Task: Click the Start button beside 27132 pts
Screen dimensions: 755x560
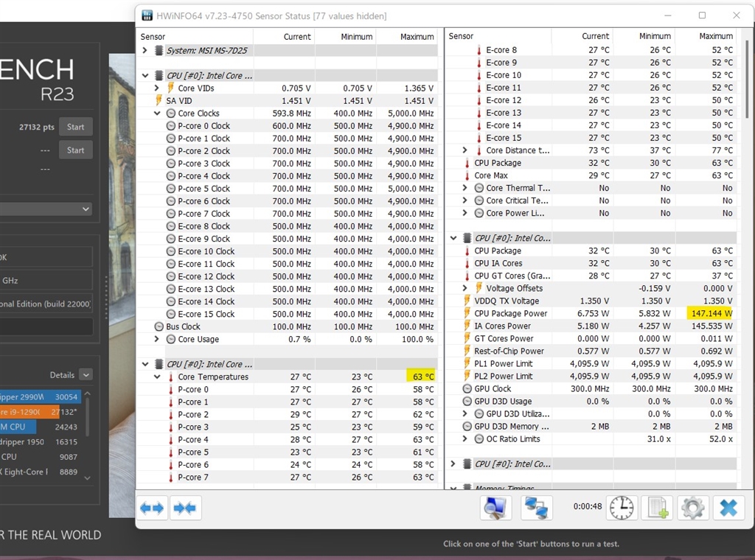Action: point(76,127)
